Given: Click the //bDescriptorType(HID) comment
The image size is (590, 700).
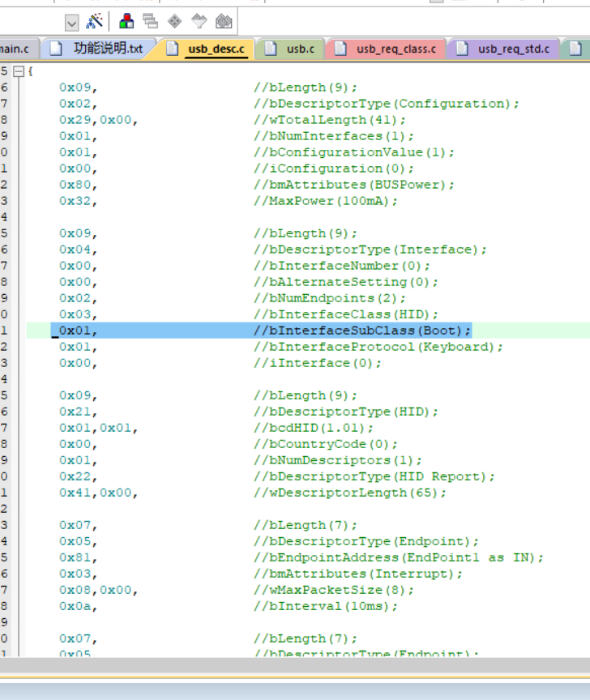Looking at the screenshot, I should (346, 412).
